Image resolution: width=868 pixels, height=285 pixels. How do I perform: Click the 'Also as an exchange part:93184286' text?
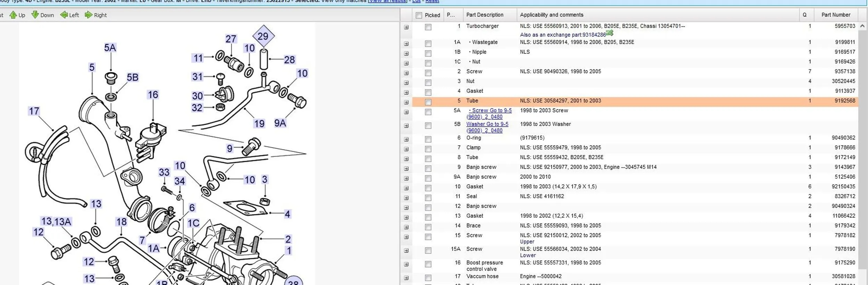click(563, 35)
